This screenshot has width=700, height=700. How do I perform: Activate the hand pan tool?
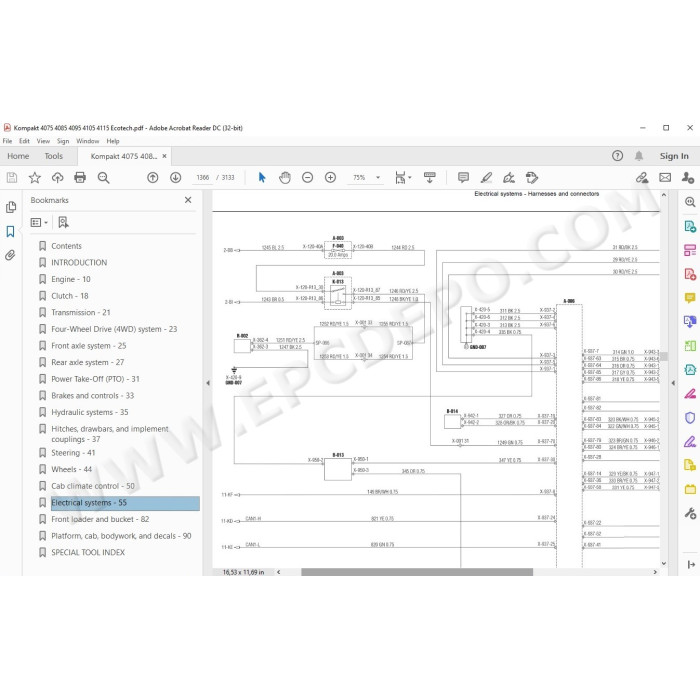coord(285,178)
